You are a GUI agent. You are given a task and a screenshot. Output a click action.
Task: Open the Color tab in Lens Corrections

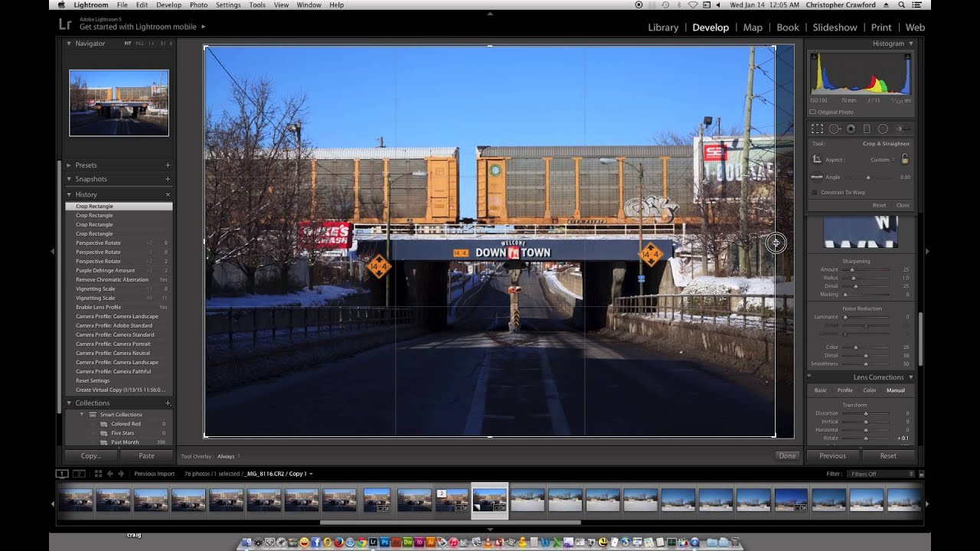(870, 390)
